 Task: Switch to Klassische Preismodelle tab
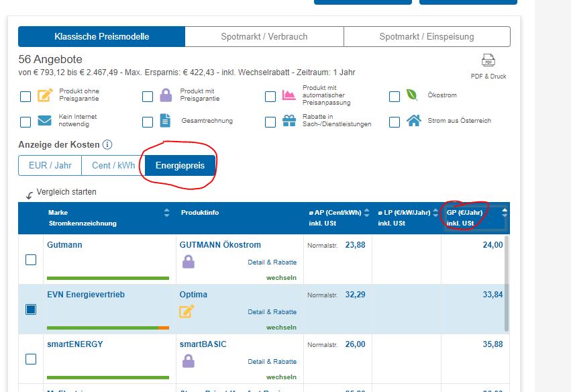coord(101,36)
